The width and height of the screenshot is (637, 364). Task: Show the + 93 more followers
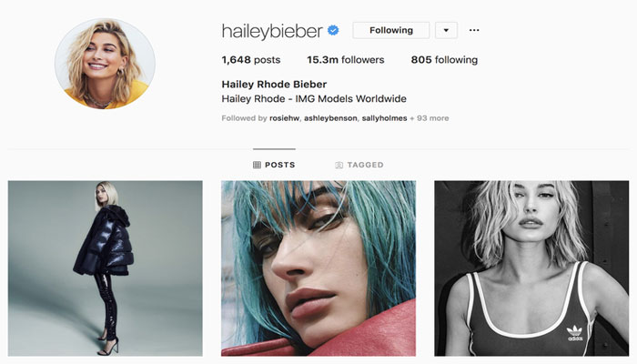pos(429,118)
